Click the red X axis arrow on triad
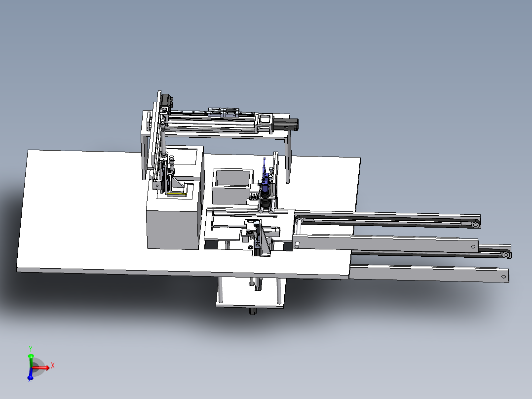532x399 pixels. tap(42, 367)
